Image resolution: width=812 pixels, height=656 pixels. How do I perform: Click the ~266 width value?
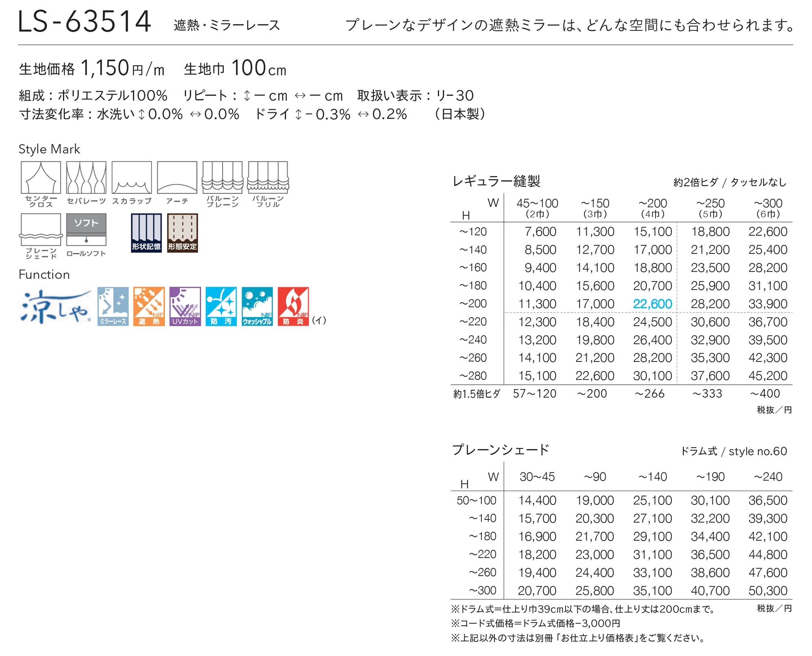[x=650, y=394]
